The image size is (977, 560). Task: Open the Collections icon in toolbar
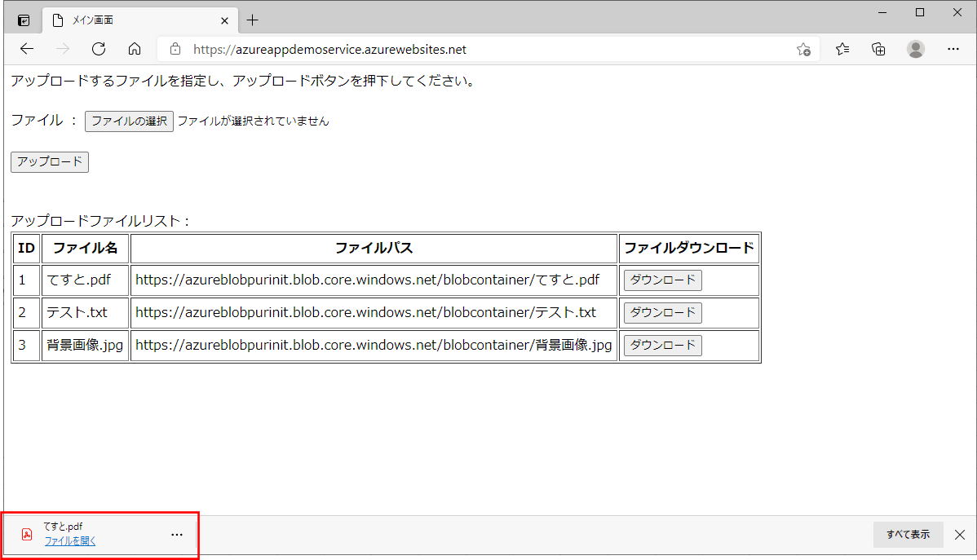(878, 49)
